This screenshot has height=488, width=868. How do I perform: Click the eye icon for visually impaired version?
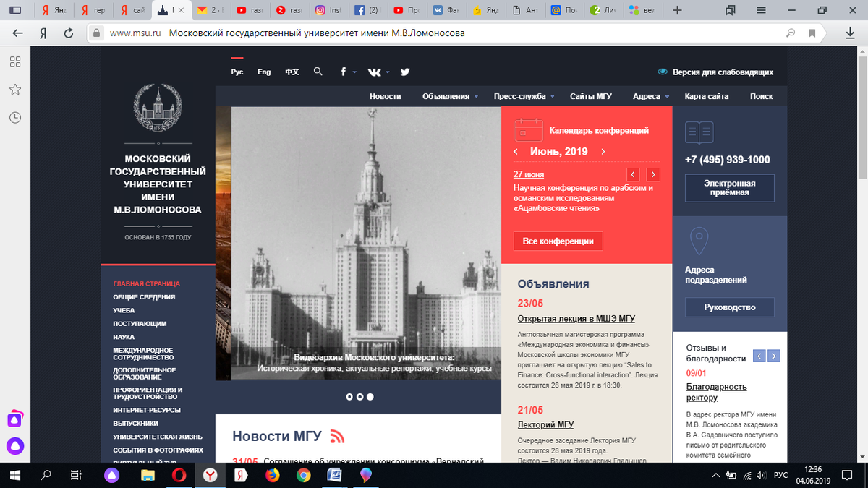(x=663, y=72)
